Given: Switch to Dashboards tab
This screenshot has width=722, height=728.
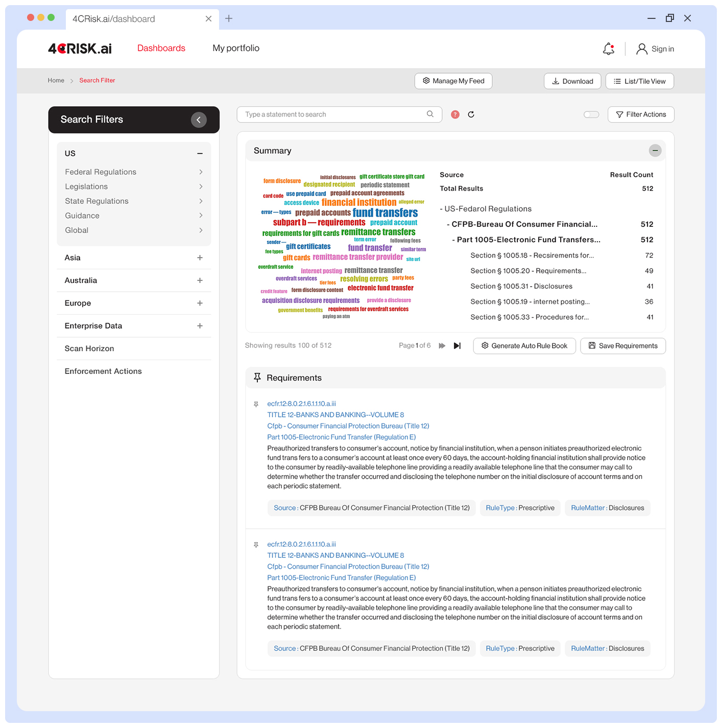Looking at the screenshot, I should [x=161, y=48].
